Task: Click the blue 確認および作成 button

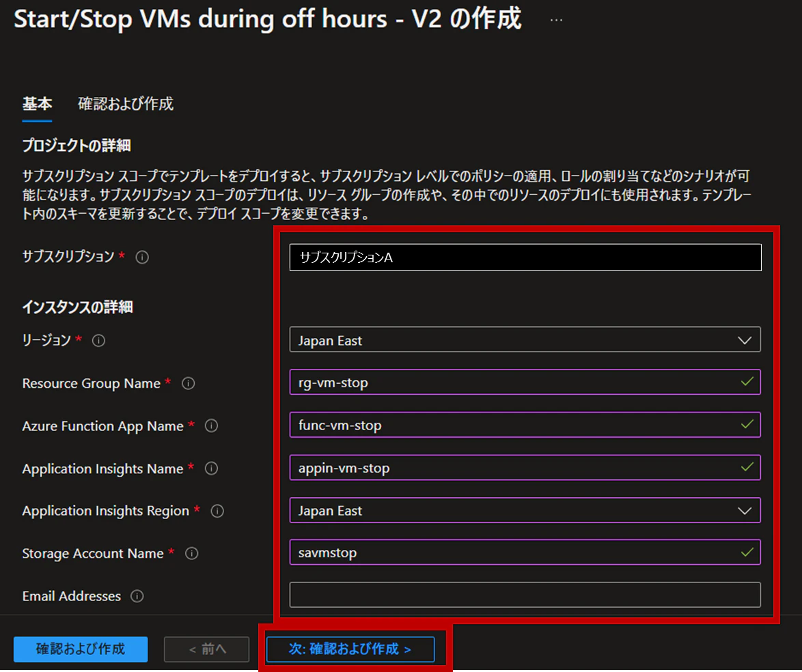Action: 81,649
